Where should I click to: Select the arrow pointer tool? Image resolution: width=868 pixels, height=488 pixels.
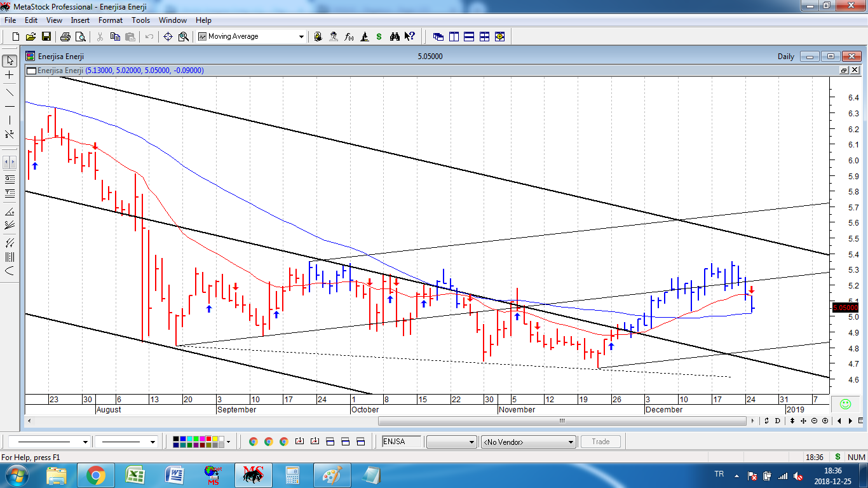tap(10, 61)
